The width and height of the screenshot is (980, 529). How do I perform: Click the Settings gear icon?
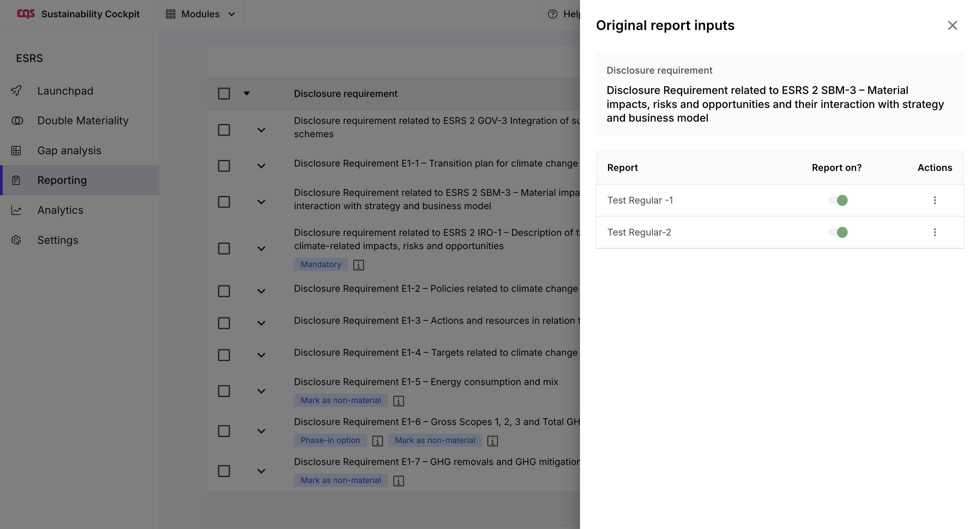pyautogui.click(x=16, y=240)
